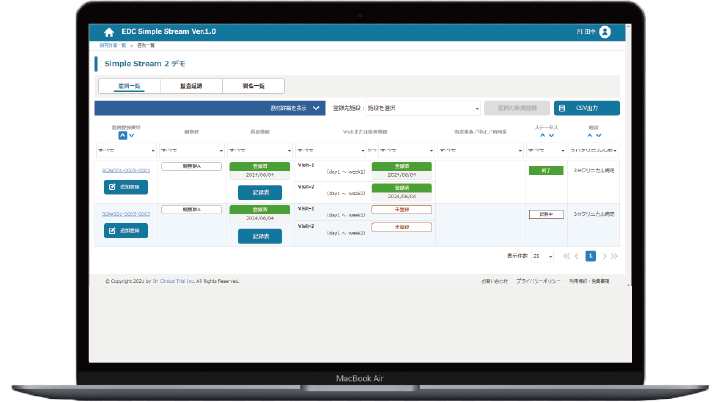This screenshot has width=720, height=402.
Task: Jump to last page double-arrow
Action: click(x=614, y=256)
